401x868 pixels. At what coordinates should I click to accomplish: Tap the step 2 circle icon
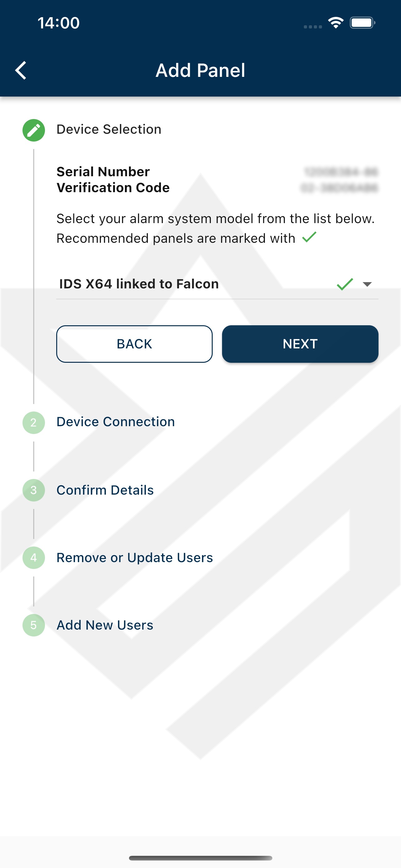pos(34,422)
